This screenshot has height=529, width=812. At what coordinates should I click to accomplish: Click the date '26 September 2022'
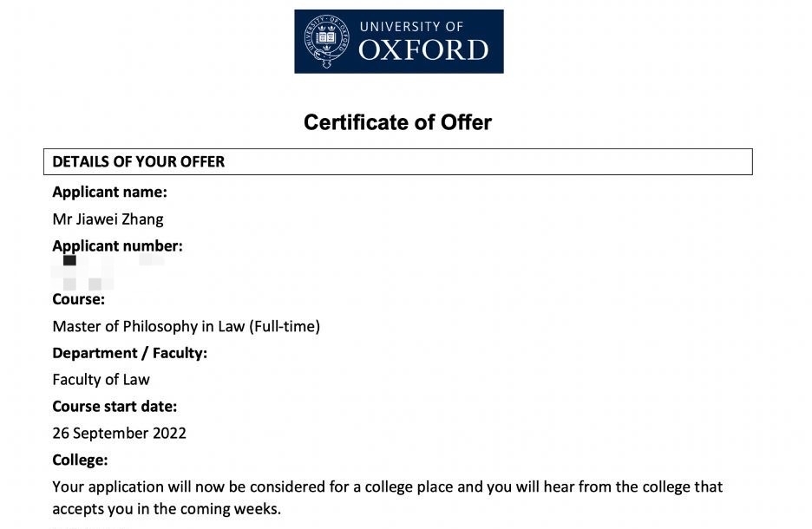tap(119, 434)
